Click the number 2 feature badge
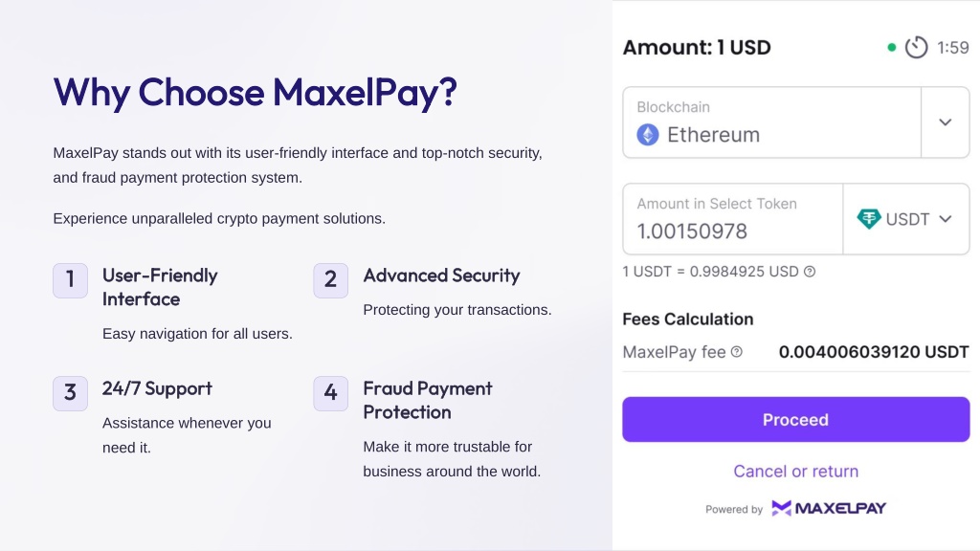 (x=330, y=280)
